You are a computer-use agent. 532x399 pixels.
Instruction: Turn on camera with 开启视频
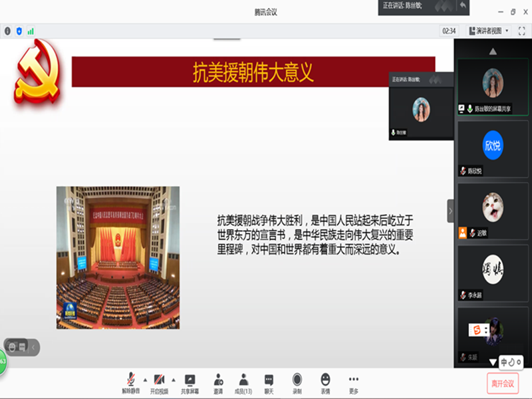[x=159, y=381]
